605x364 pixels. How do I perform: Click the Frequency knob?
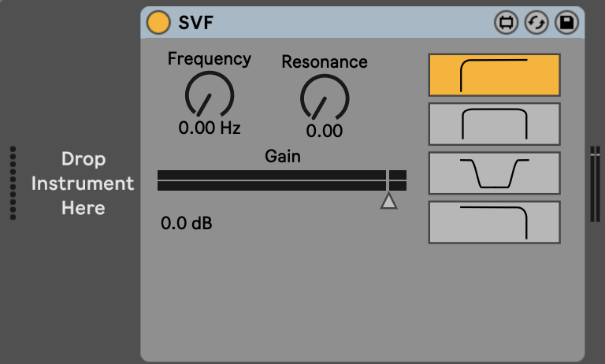coord(209,95)
